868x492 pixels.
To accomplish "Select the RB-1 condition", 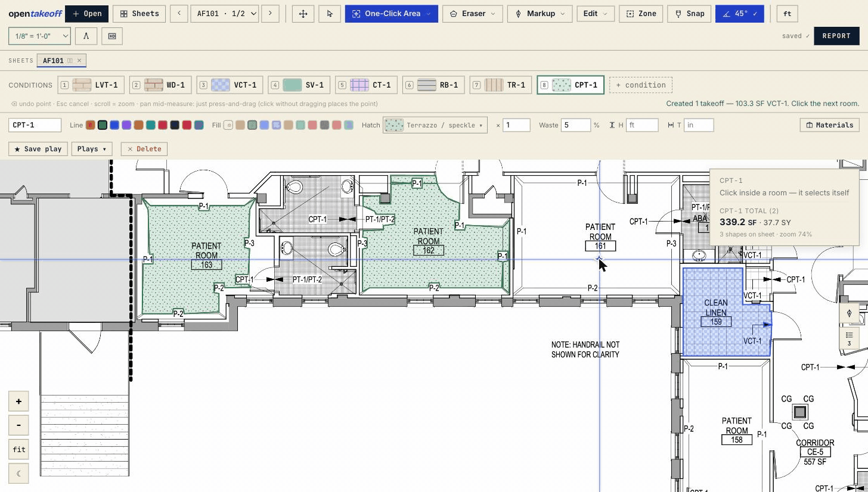I will point(433,85).
